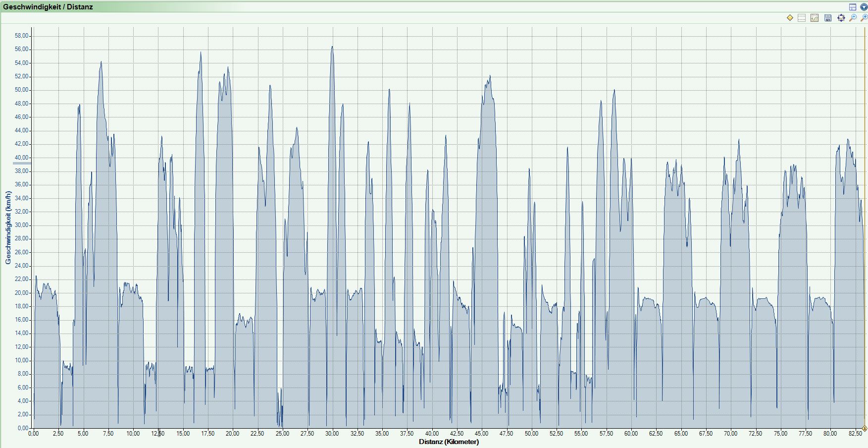
Task: Expand the round blue dropdown arrow
Action: 864,7
